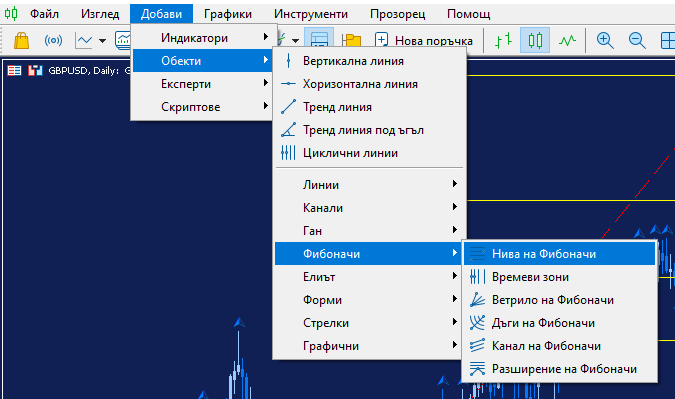Zoom out of the chart
The image size is (675, 399).
[x=637, y=40]
